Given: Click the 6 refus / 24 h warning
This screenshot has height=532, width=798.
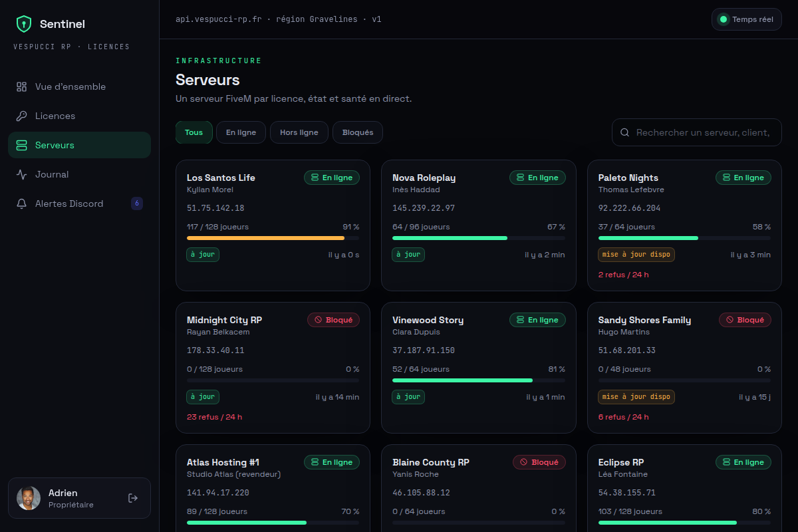Looking at the screenshot, I should 624,417.
